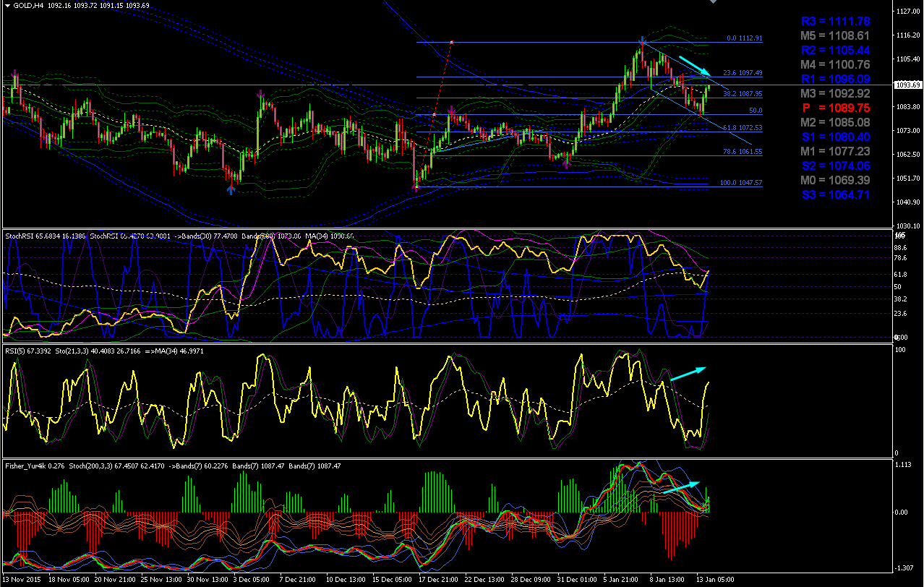Select the blue up-arrow signal near 30 Nov
Image resolution: width=924 pixels, height=587 pixels.
pos(231,189)
